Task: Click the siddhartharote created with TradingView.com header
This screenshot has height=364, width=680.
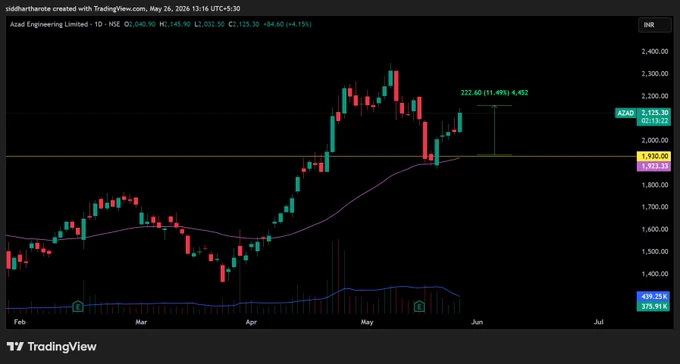Action: tap(123, 8)
